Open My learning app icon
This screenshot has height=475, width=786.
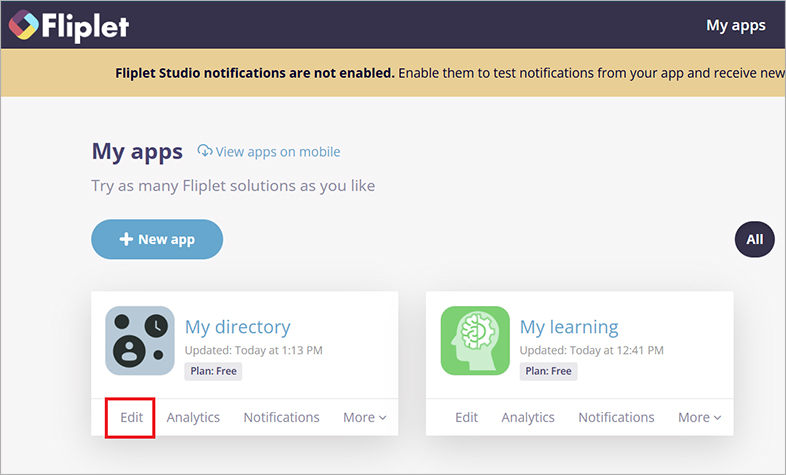pos(475,340)
